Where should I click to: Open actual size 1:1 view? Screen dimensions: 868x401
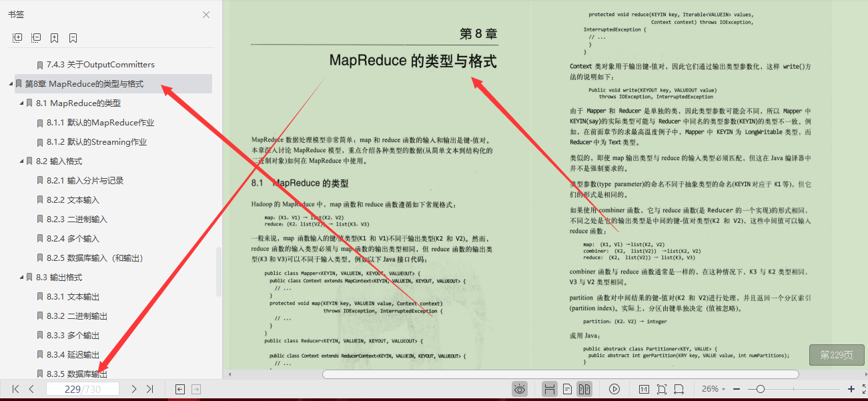click(x=644, y=388)
